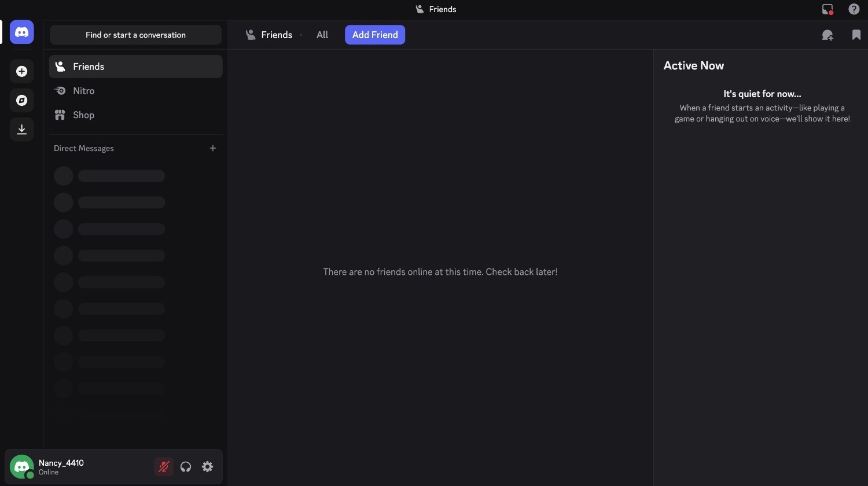Open the bookmark icon in top toolbar
Screen dimensions: 868x486
[x=856, y=35]
